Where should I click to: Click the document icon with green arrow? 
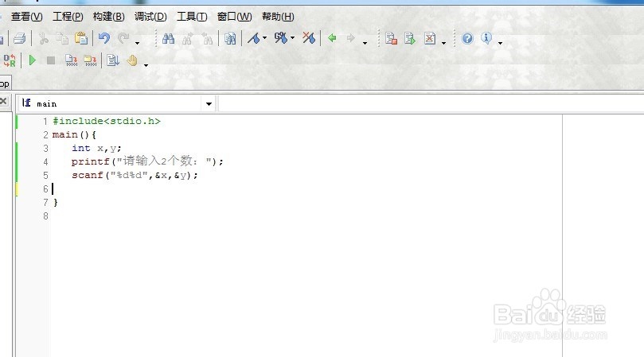(x=410, y=39)
